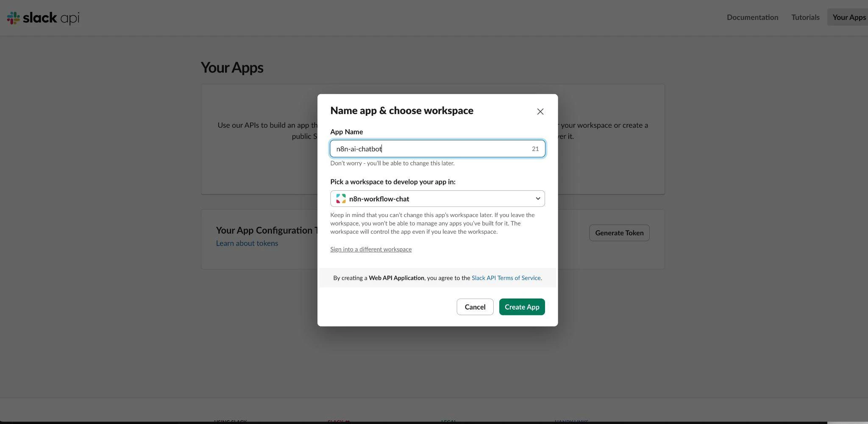Click the 'Name app & choose workspace' title
The image size is (868, 424).
click(402, 111)
